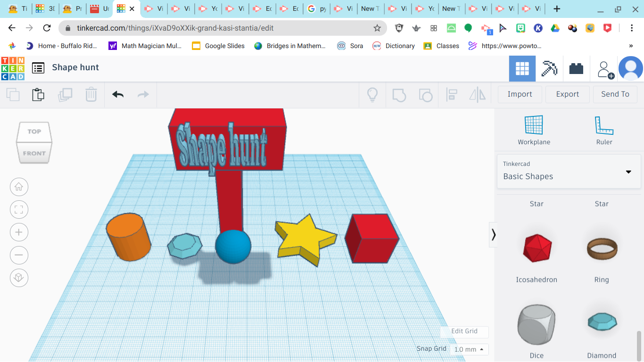Select the Workplane tool
The image size is (644, 362).
point(534,131)
